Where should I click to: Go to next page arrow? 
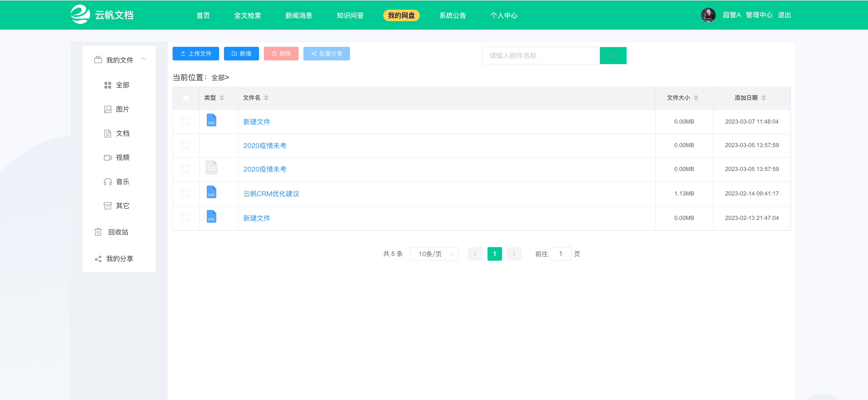514,254
